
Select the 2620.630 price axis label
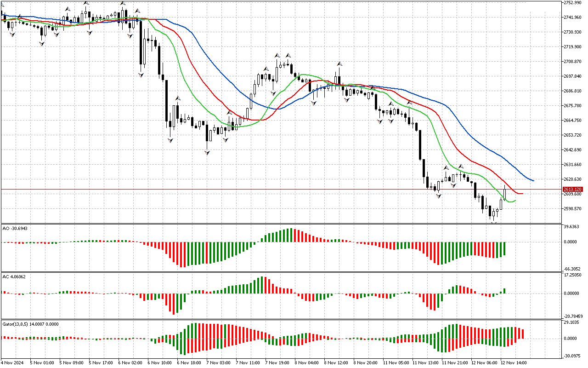tap(573, 179)
